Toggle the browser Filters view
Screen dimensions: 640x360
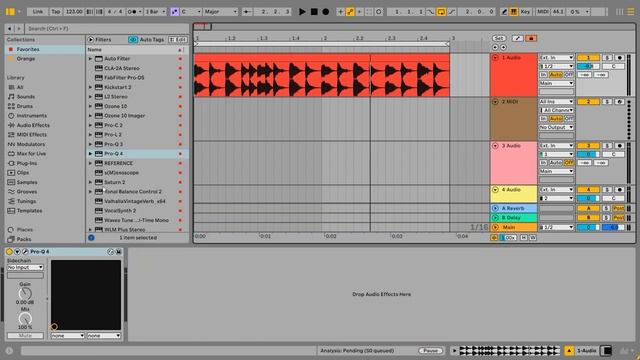coord(99,40)
